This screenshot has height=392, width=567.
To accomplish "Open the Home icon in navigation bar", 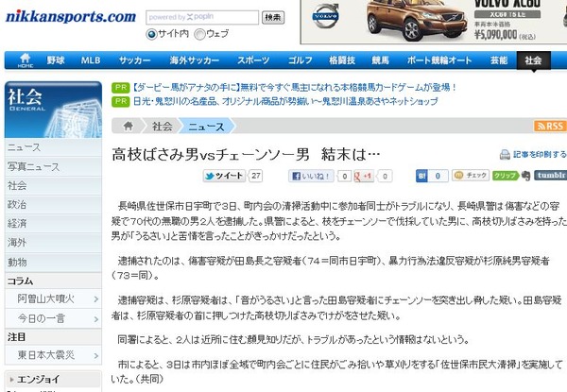I will point(26,60).
